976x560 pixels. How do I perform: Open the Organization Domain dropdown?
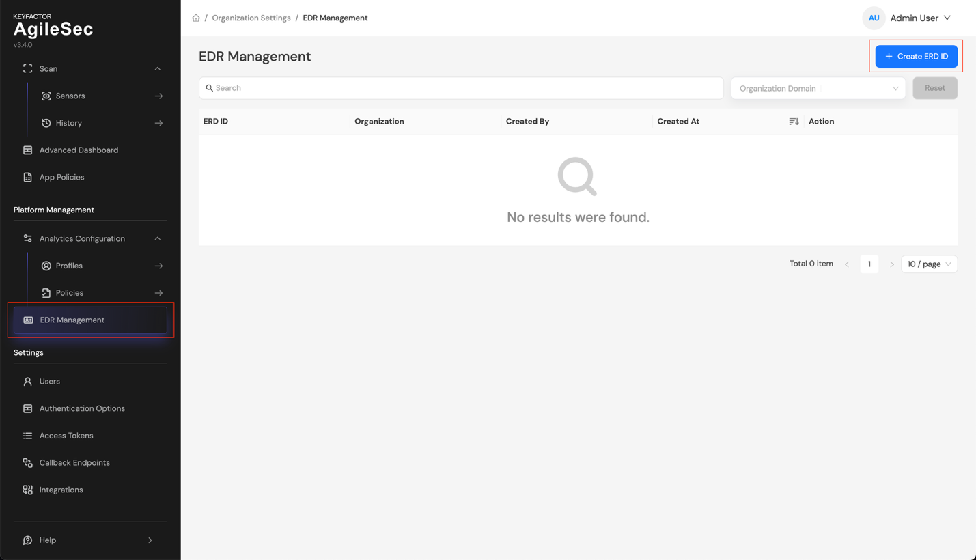tap(818, 88)
